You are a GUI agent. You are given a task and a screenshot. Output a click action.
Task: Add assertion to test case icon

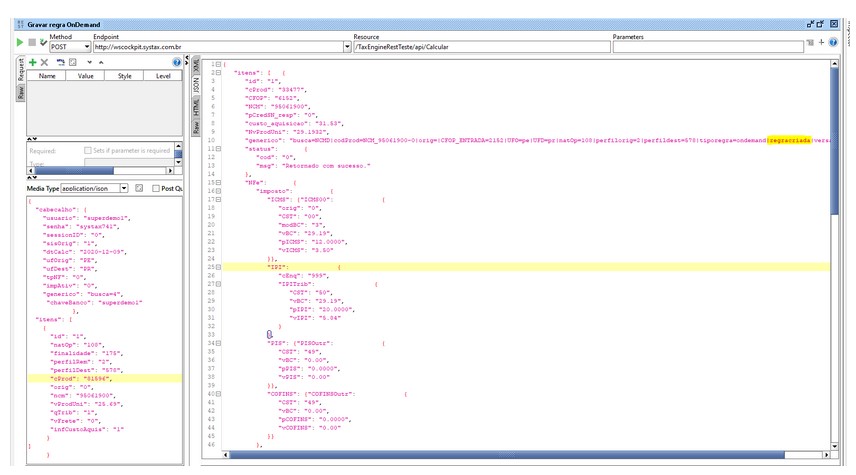(43, 42)
